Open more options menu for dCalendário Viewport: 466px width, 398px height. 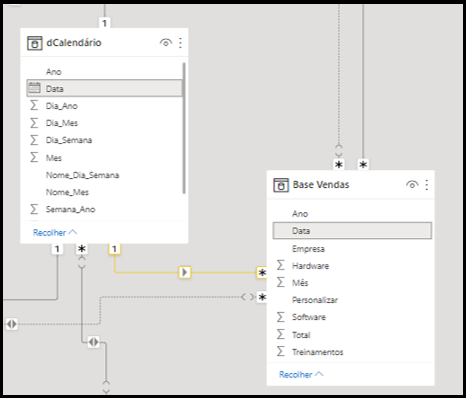pos(180,43)
